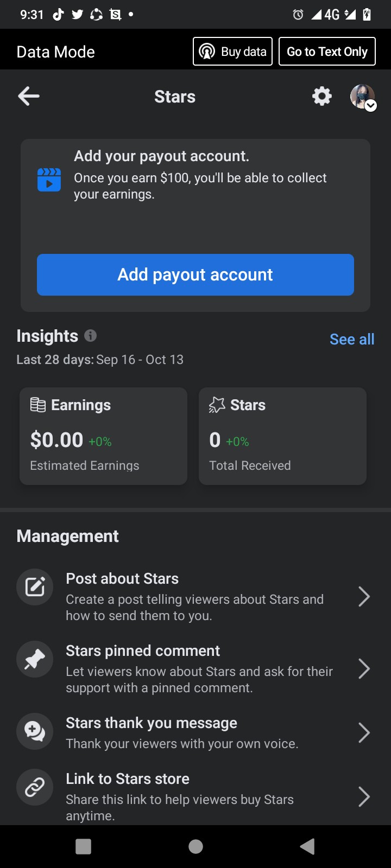Expand Stars thank you message chevron
Screen dimensions: 391x868
click(364, 733)
